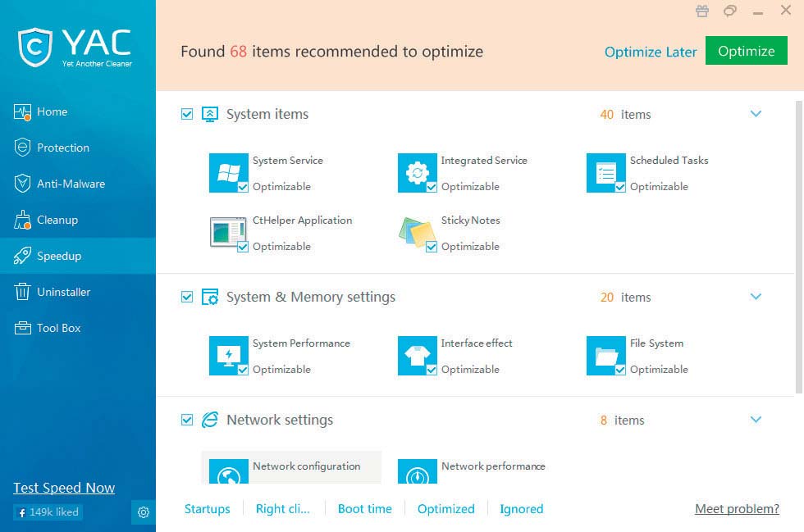This screenshot has height=532, width=804.
Task: Click the Network configuration globe icon
Action: pos(229,471)
